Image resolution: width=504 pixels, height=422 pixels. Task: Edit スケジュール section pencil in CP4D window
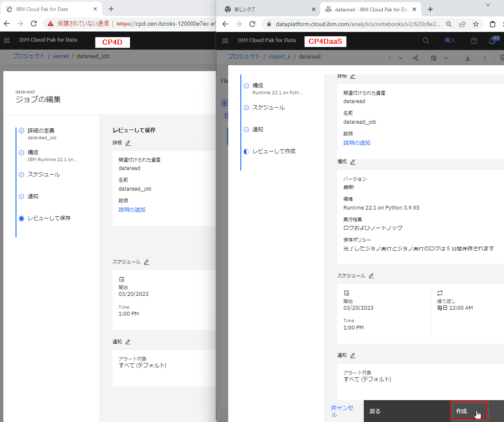(x=147, y=262)
